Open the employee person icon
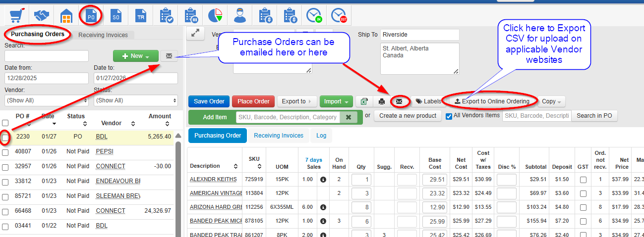The height and width of the screenshot is (237, 644). coord(240,15)
